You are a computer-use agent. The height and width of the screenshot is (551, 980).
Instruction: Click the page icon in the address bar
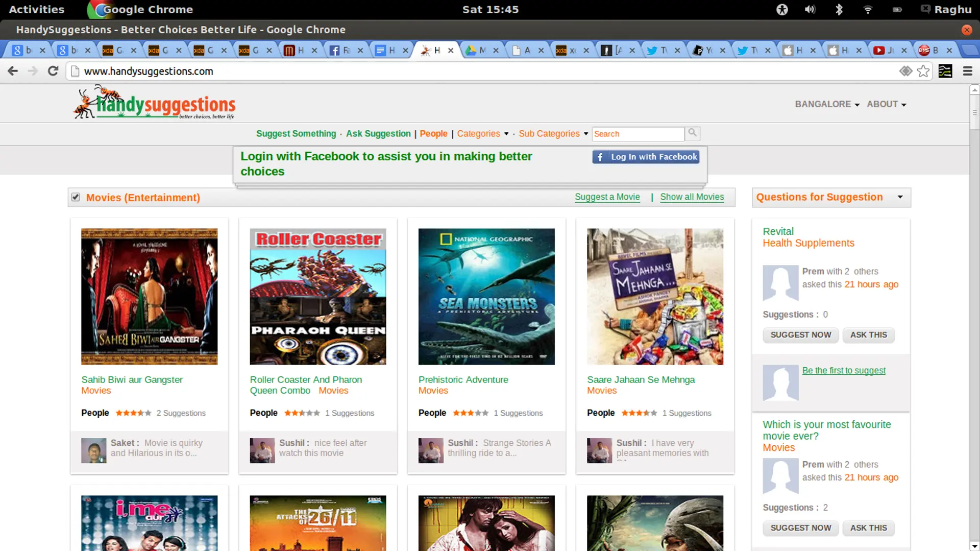click(75, 71)
